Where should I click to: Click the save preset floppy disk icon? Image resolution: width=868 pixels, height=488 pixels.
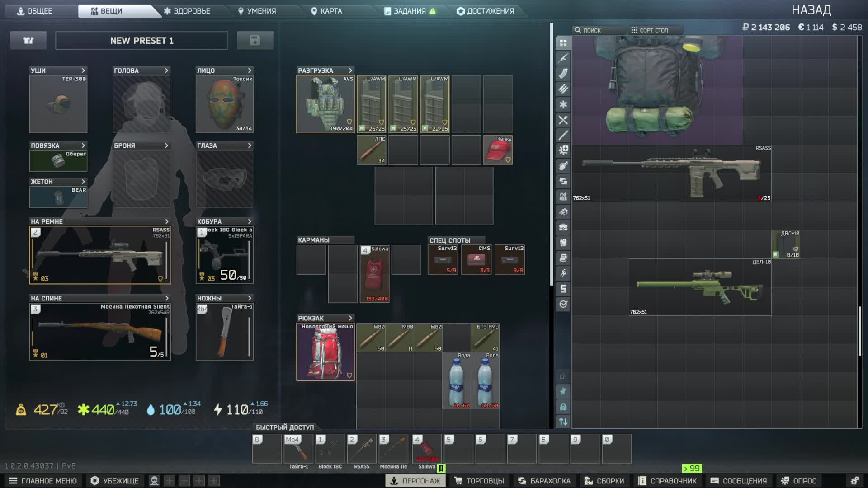pyautogui.click(x=255, y=41)
